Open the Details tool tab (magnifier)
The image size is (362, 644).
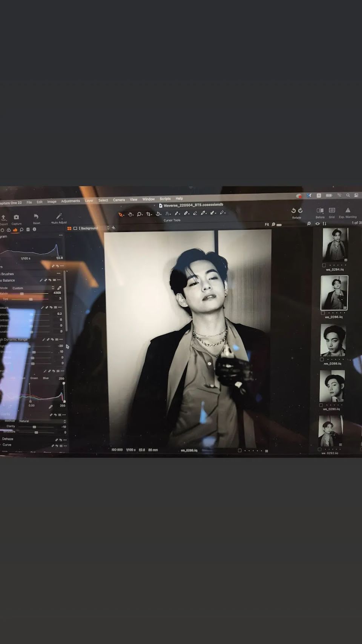click(x=21, y=229)
